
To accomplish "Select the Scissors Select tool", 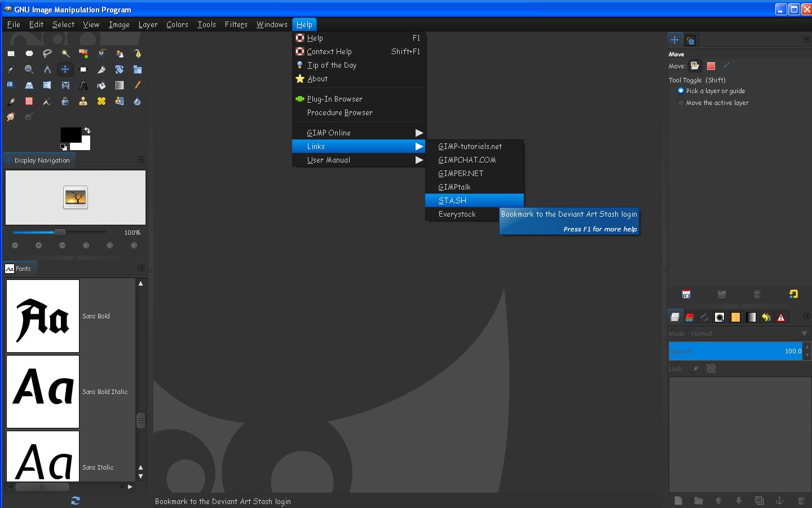I will pos(101,54).
